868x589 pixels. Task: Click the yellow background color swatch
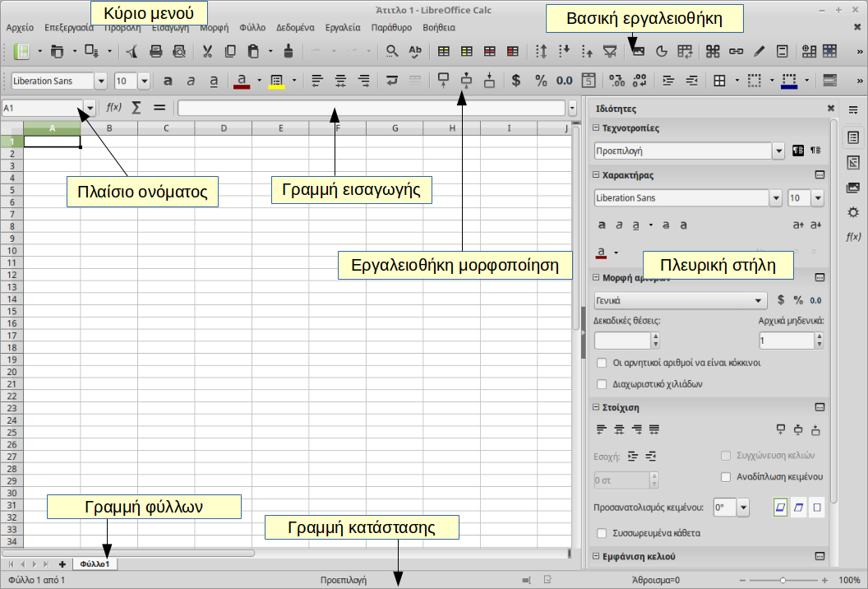(276, 81)
